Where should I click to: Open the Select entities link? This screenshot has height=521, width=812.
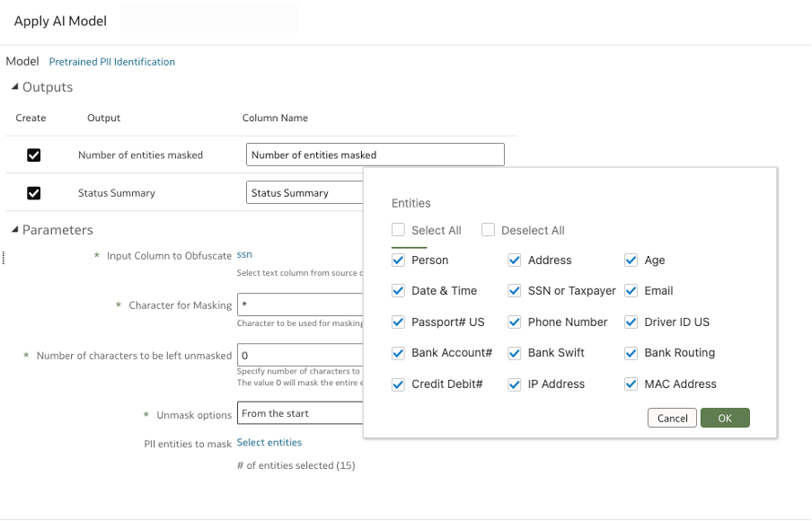point(269,443)
